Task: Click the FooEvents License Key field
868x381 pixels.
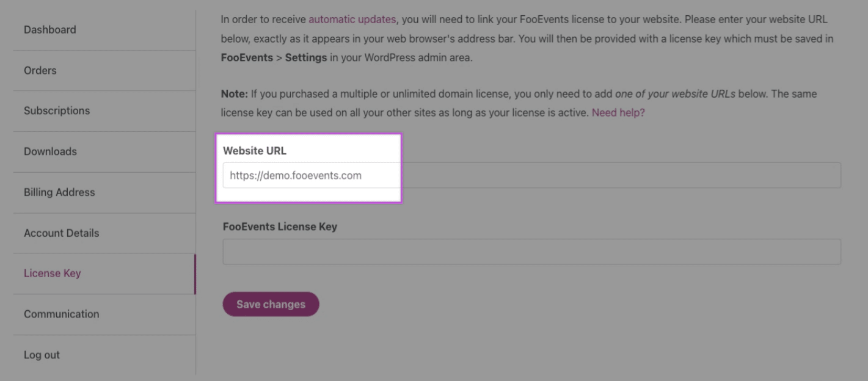Action: (531, 252)
